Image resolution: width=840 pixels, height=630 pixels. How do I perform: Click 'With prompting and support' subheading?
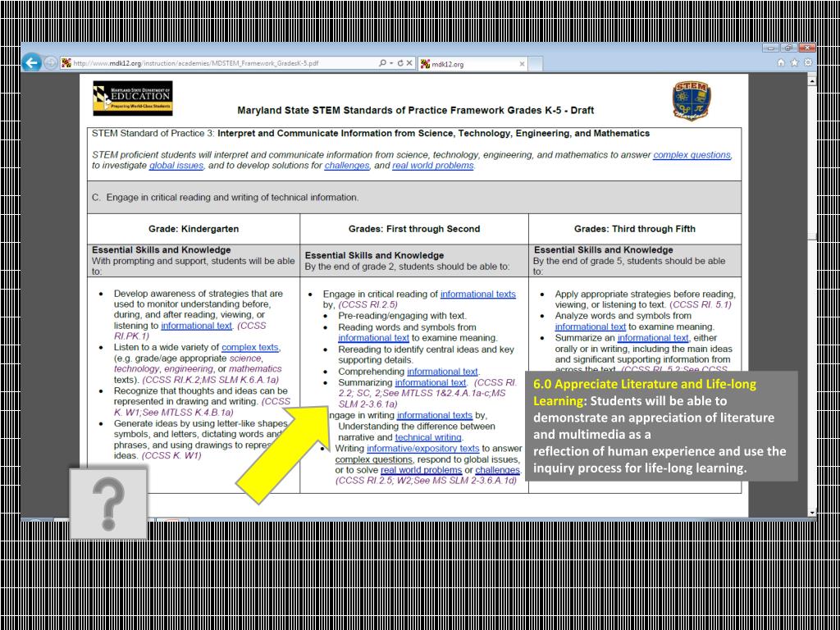[194, 267]
